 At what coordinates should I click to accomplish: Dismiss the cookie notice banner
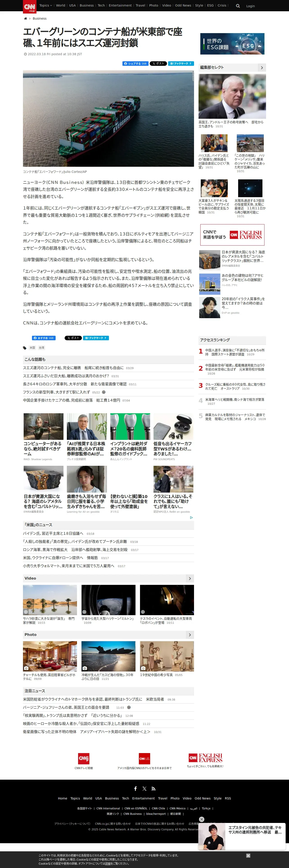(248, 856)
